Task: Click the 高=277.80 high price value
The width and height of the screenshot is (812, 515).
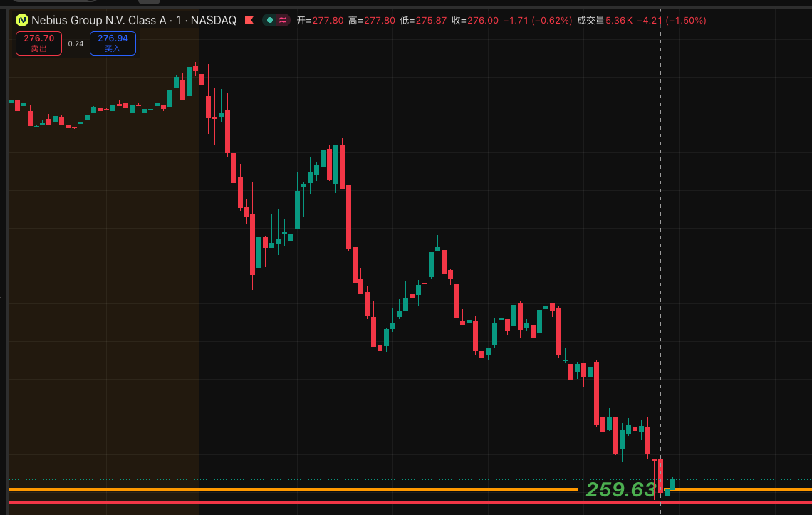Action: click(372, 20)
